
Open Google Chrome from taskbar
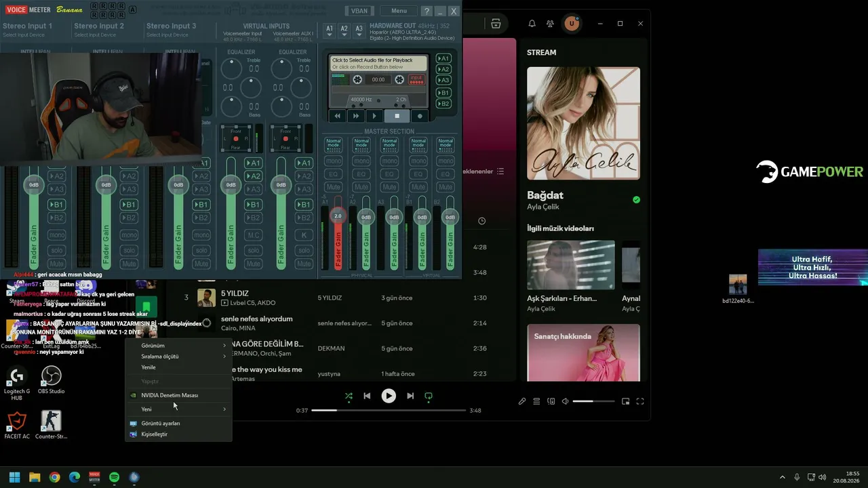[54, 477]
